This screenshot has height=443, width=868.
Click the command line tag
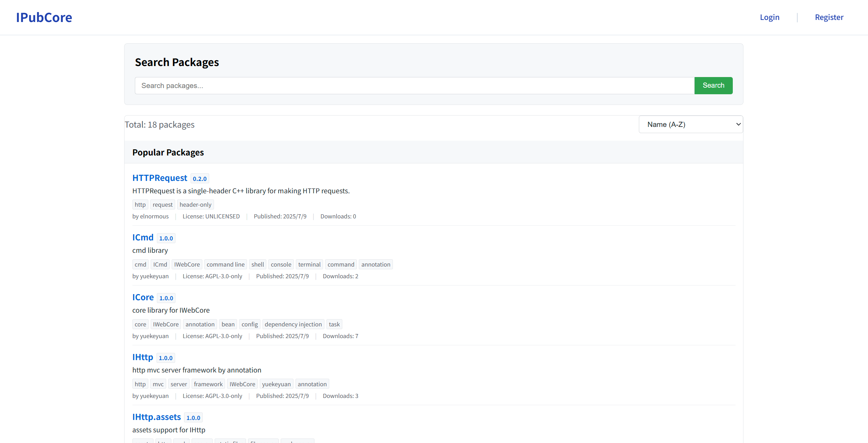click(x=225, y=264)
